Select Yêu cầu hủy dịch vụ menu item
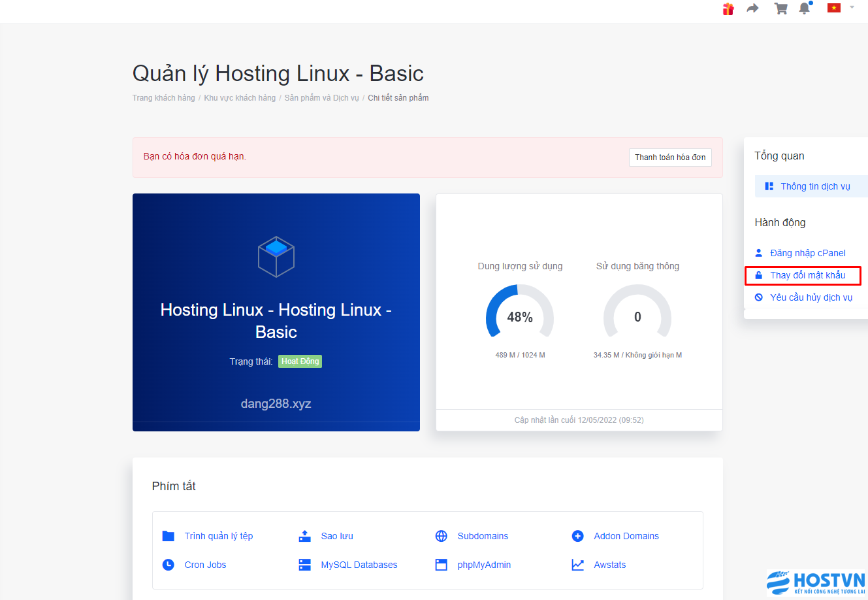Screen dimensions: 868x600 point(811,297)
